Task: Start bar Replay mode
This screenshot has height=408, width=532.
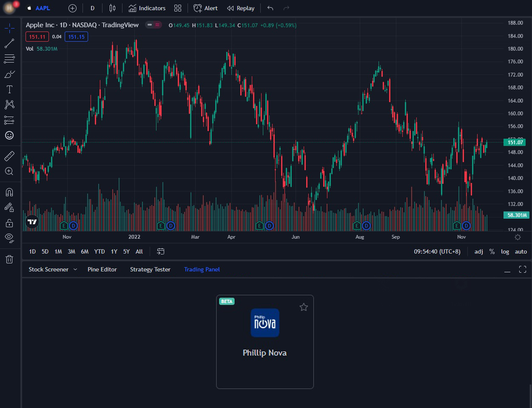Action: [241, 8]
